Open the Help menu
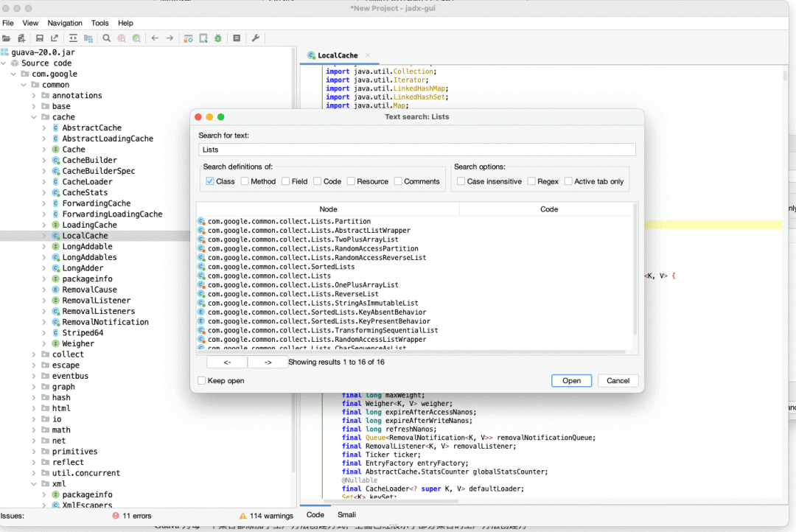The width and height of the screenshot is (796, 532). point(125,23)
